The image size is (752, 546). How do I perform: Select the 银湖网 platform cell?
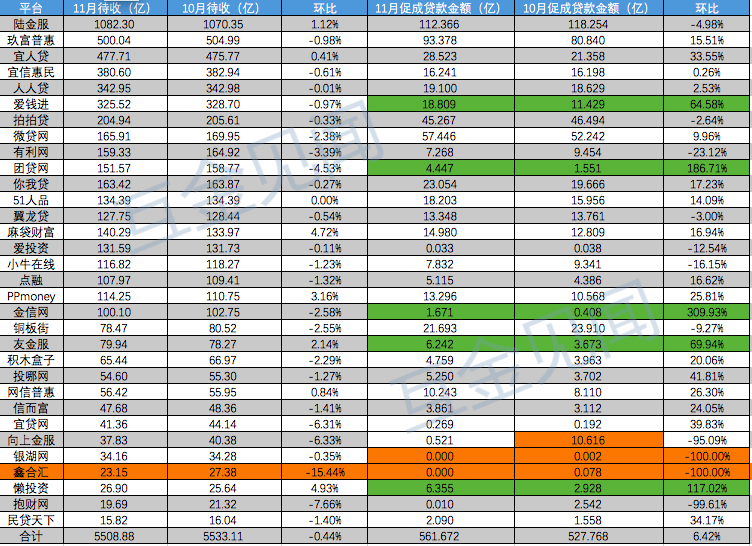31,456
